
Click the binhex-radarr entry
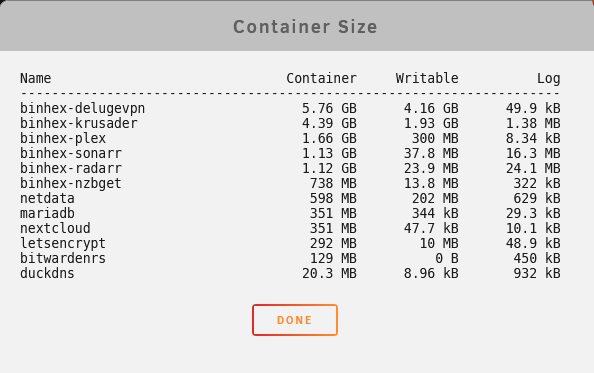tap(71, 168)
